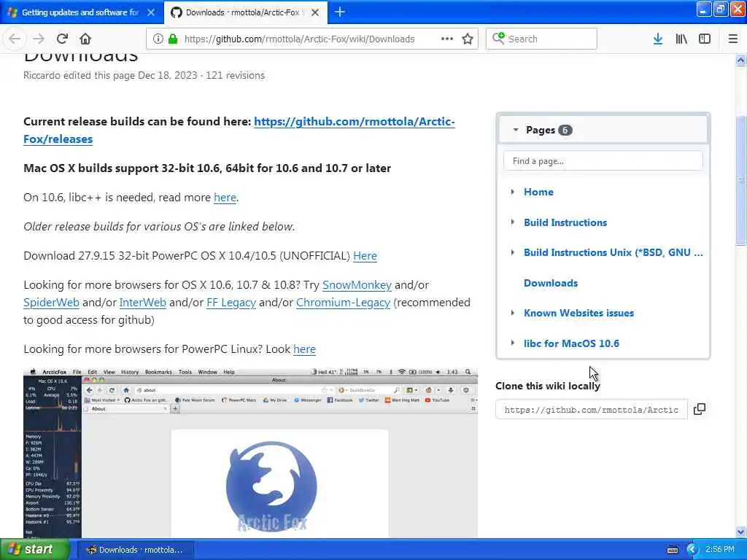Go back to the previous page
Viewport: 747px width, 560px height.
click(x=15, y=39)
